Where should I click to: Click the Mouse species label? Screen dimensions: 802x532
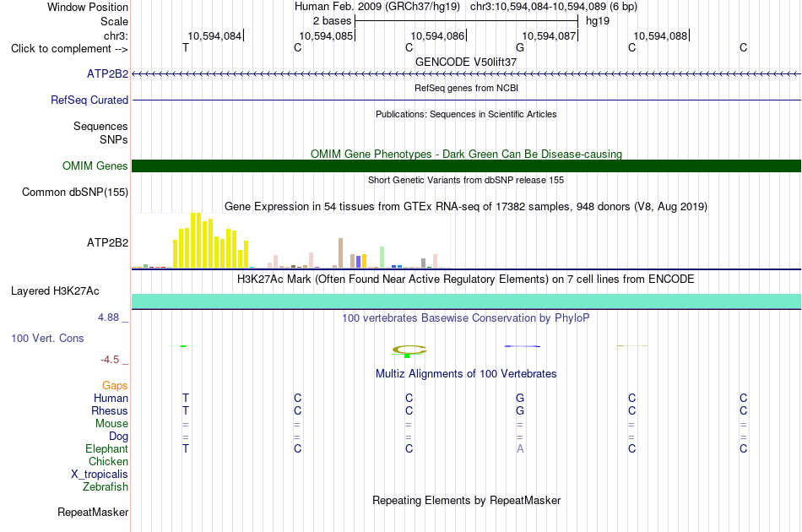point(111,424)
